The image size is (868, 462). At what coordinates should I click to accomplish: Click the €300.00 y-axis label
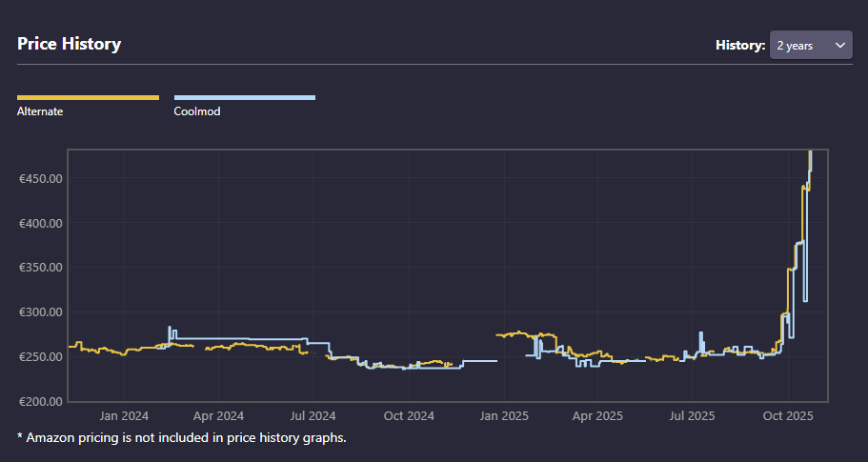click(41, 312)
